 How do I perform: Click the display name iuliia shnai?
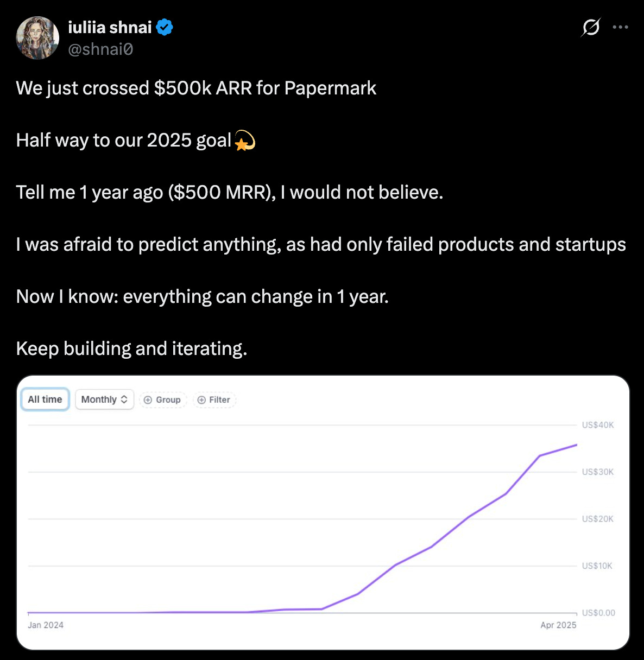pyautogui.click(x=110, y=27)
